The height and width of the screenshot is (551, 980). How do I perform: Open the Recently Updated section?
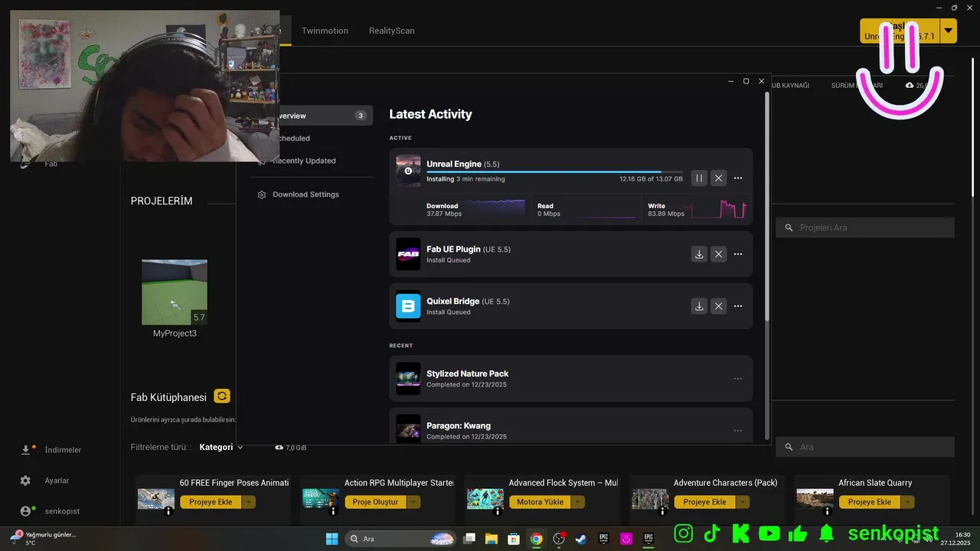(x=304, y=161)
